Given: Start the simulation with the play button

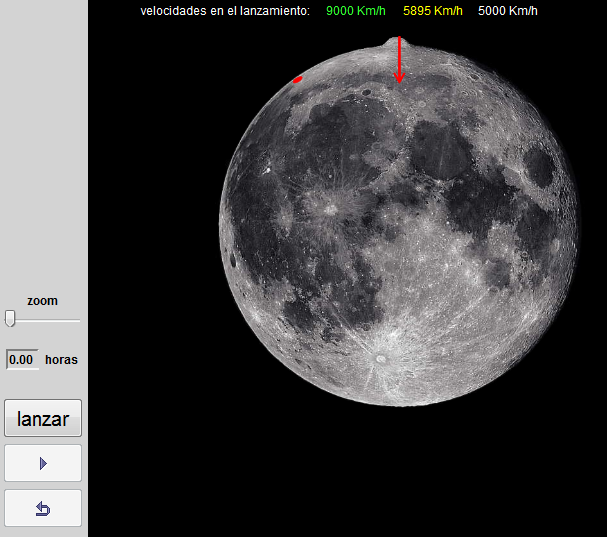Looking at the screenshot, I should click(43, 463).
